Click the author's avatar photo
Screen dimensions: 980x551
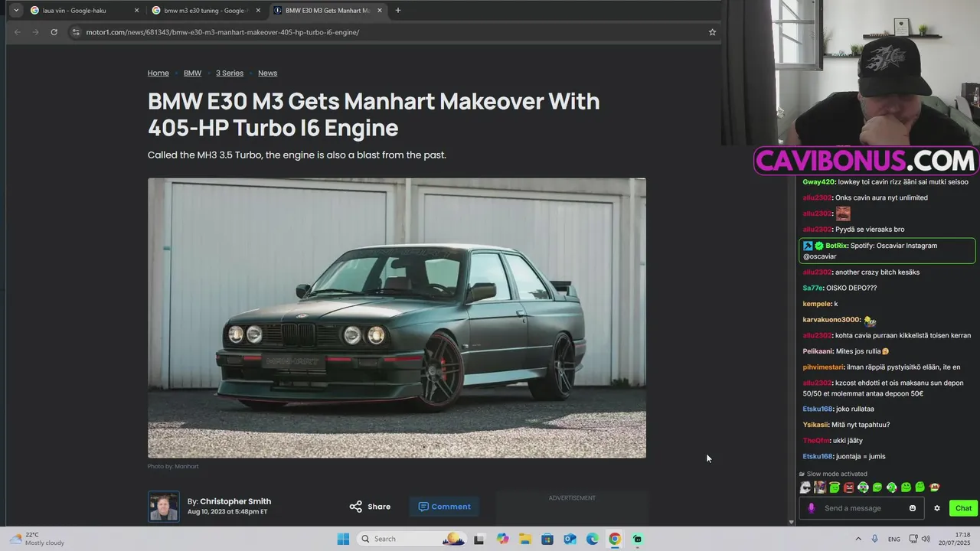[164, 507]
